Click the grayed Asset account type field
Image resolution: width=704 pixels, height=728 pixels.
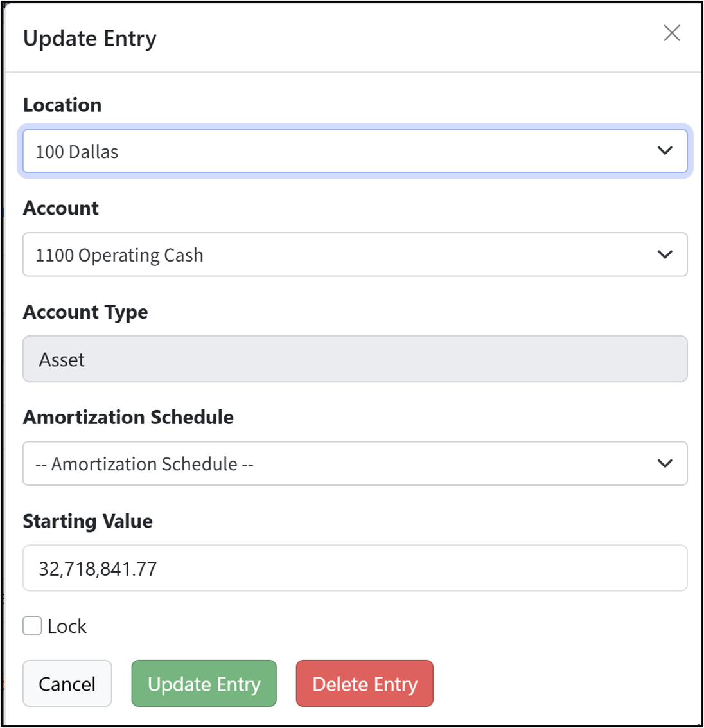tap(355, 359)
